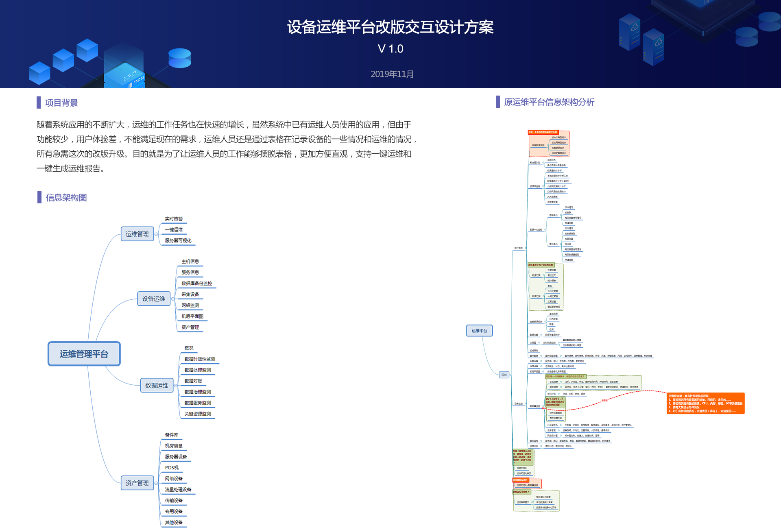The width and height of the screenshot is (781, 532).
Task: Collapse the circle toggle beside 运维管理
Action: [156, 234]
